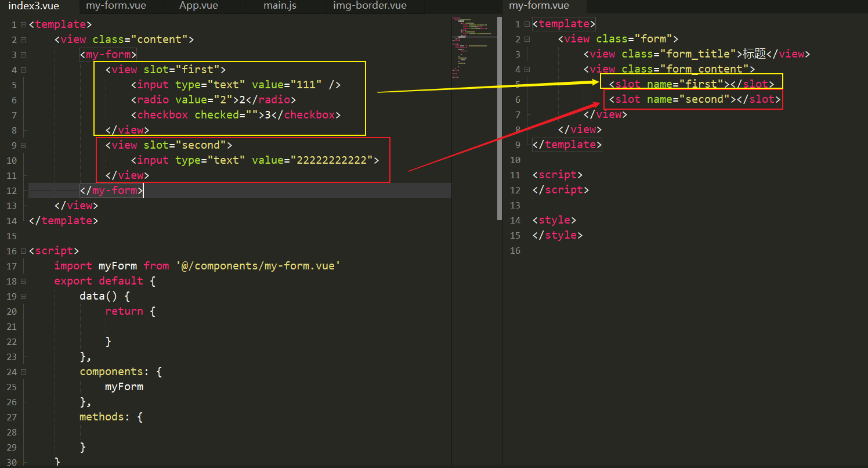This screenshot has width=868, height=468.
Task: Collapse the template block on line 1 of index3.vue
Action: click(23, 24)
